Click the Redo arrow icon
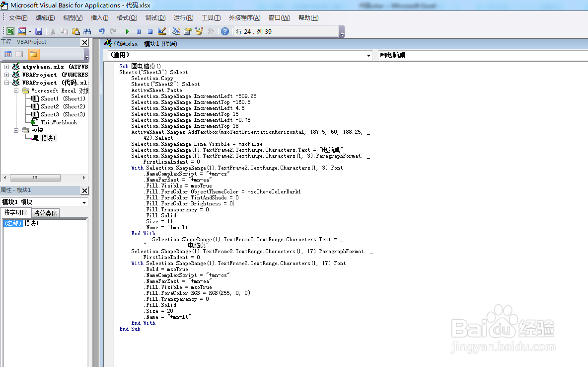The width and height of the screenshot is (588, 367). (113, 31)
